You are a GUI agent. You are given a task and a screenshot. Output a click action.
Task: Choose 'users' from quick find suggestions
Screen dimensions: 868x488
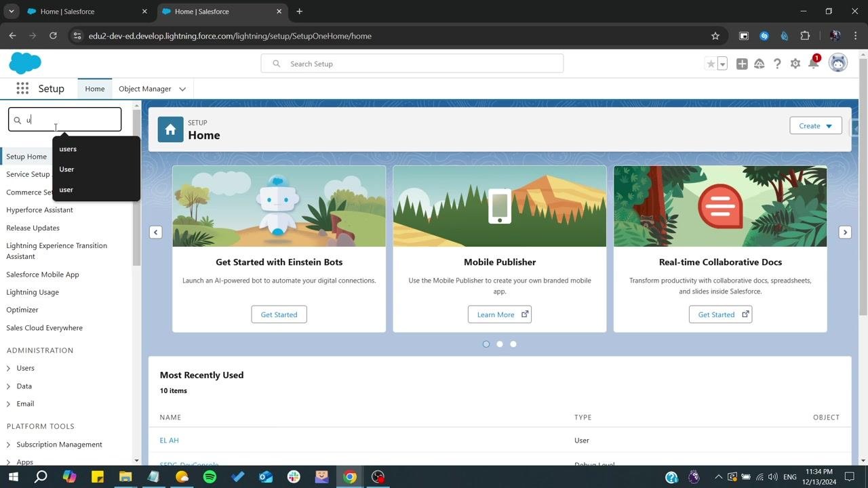96,149
